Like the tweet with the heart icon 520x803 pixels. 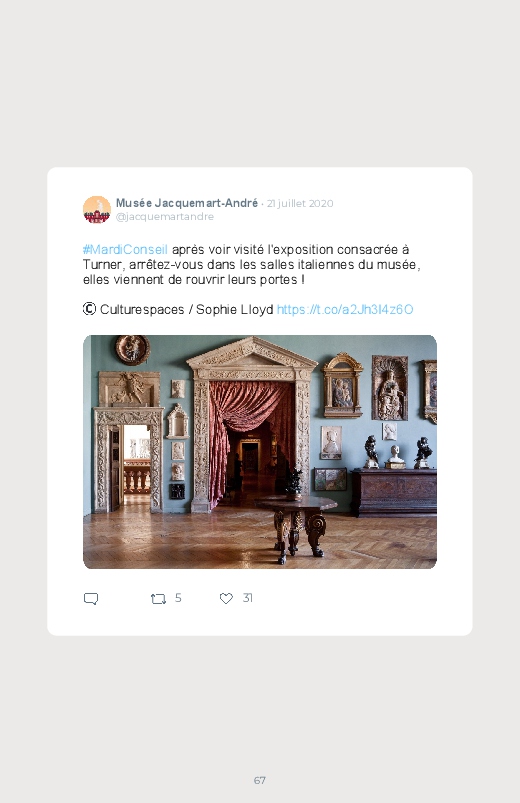point(226,598)
